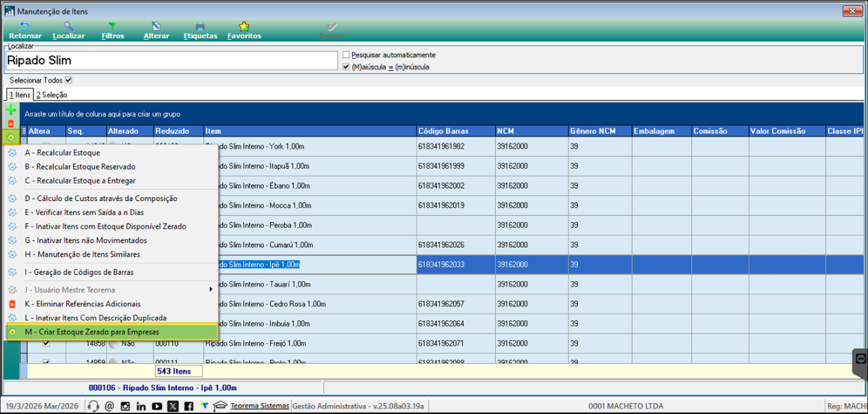Select I - Geração de Códigos de Barras
This screenshot has height=414, width=868.
click(x=79, y=272)
